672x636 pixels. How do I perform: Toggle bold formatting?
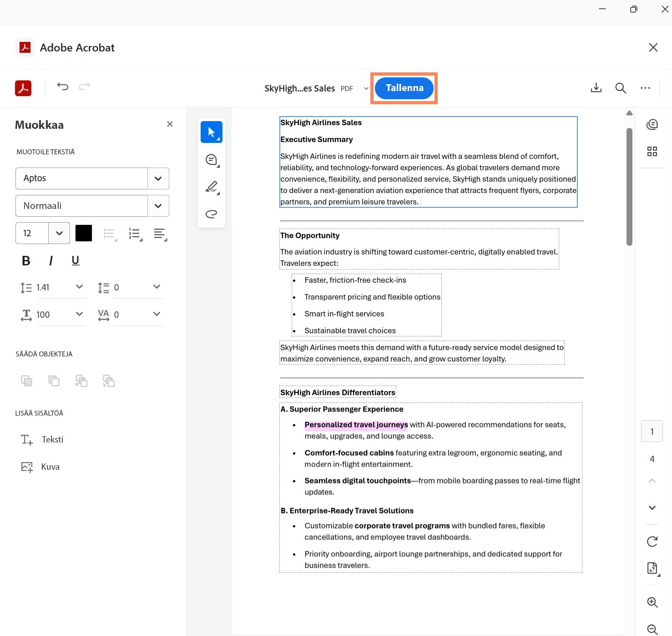(x=26, y=261)
